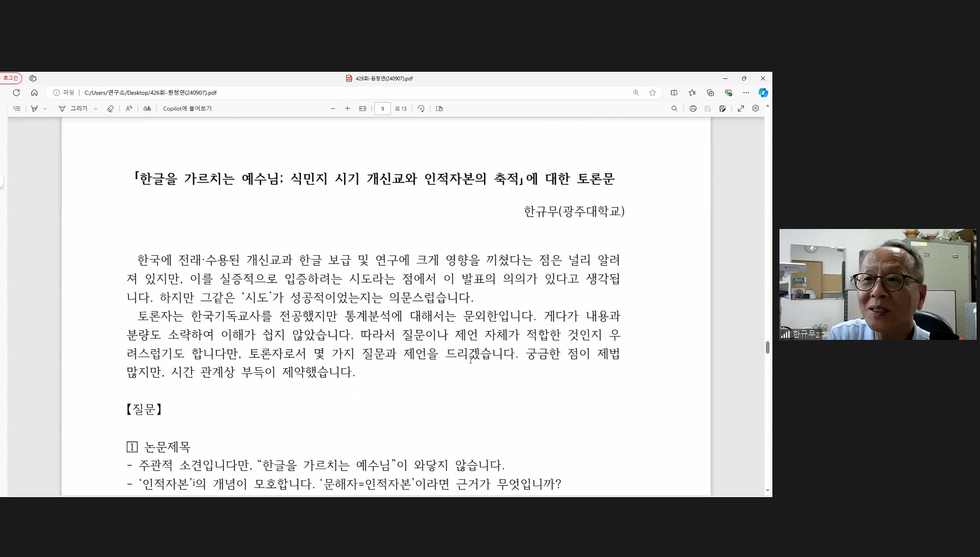980x557 pixels.
Task: Open the collections icon
Action: [x=710, y=93]
